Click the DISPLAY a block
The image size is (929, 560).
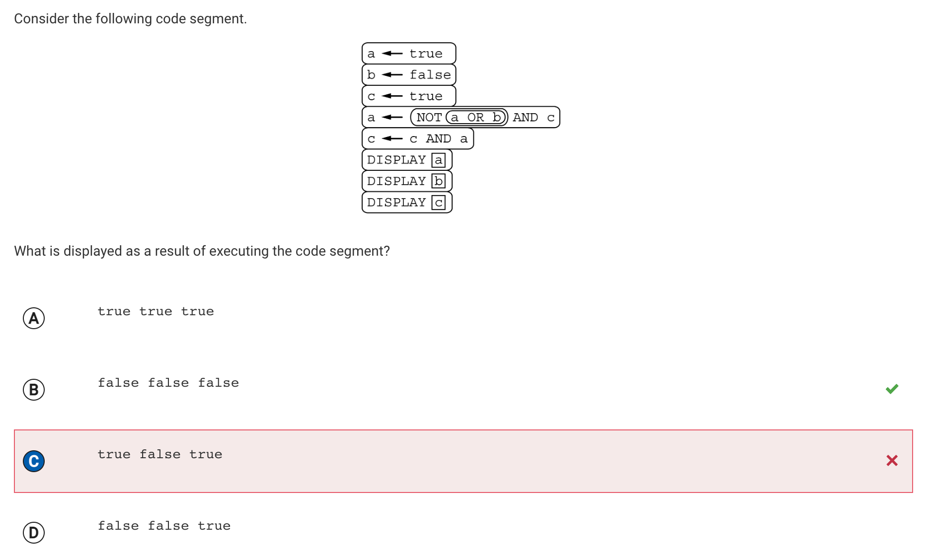tap(407, 160)
